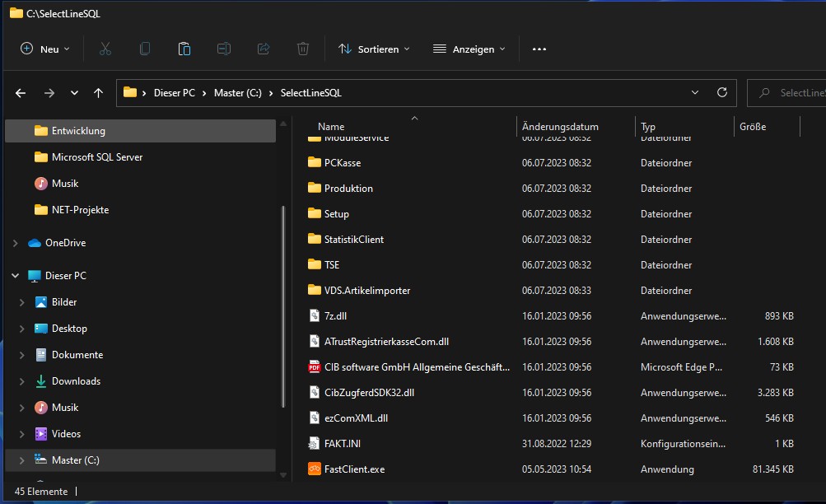Click the 31.08.2022 12:29 date cell
This screenshot has height=504, width=826.
coord(557,443)
